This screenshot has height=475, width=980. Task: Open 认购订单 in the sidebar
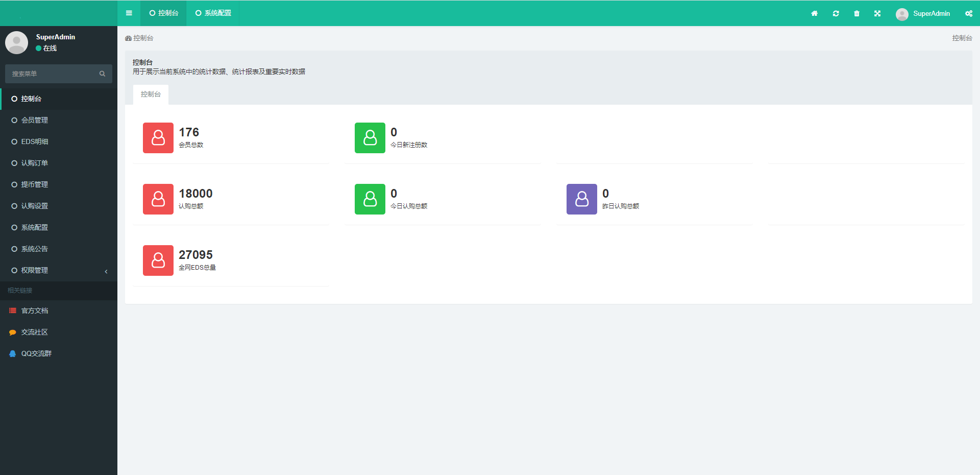[x=35, y=163]
